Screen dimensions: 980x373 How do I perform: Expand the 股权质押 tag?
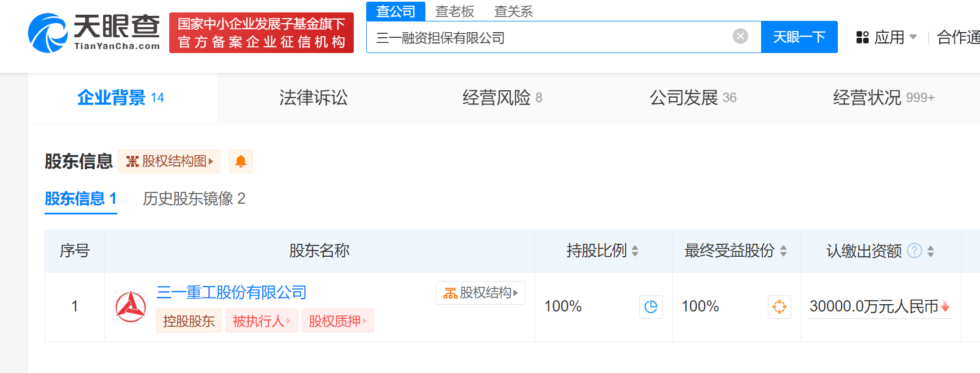337,321
